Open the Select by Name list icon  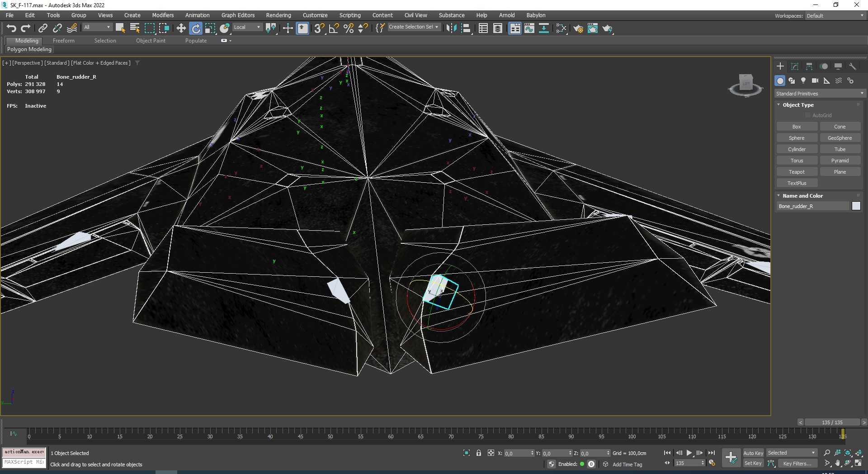point(135,28)
